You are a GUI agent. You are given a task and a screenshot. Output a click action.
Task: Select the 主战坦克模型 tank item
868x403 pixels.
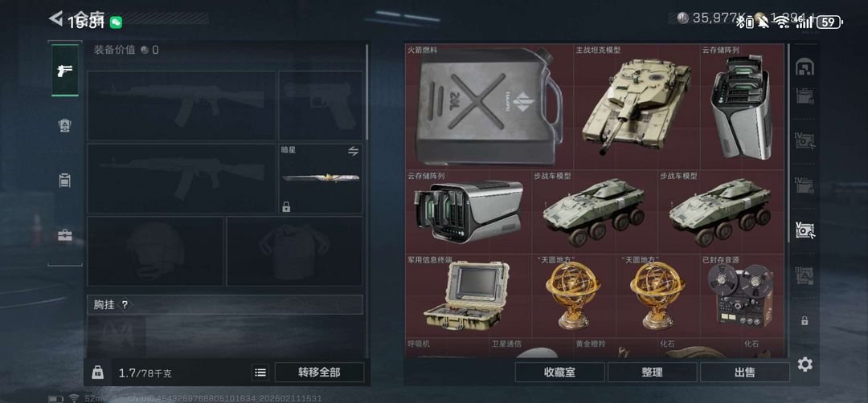tap(637, 107)
